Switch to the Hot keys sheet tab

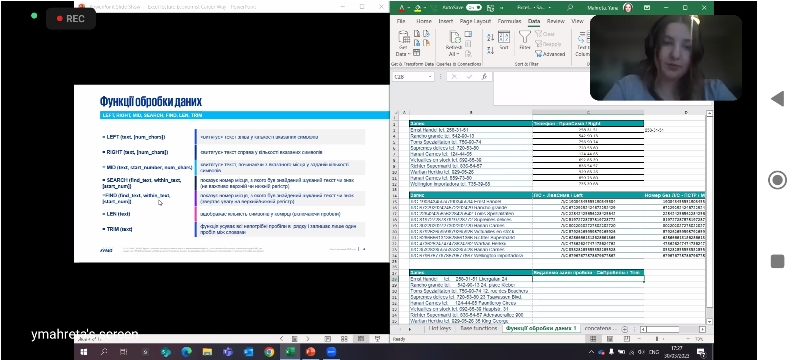tap(440, 329)
